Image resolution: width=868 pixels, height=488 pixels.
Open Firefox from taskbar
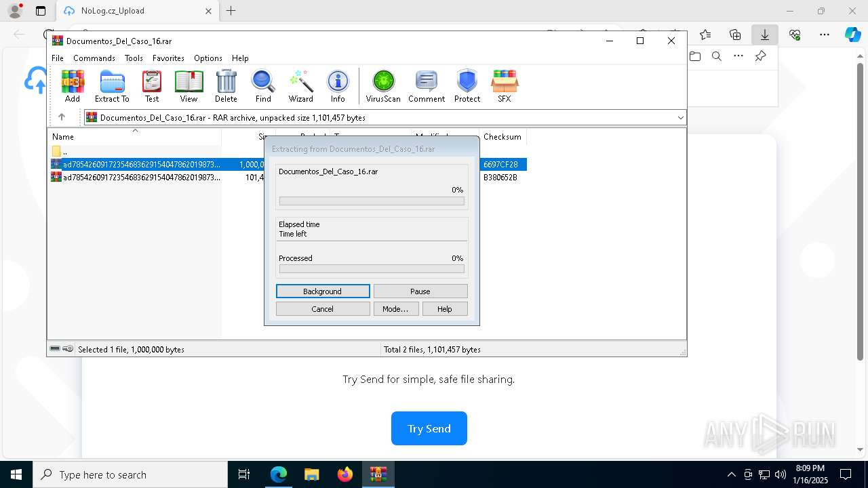pos(345,474)
